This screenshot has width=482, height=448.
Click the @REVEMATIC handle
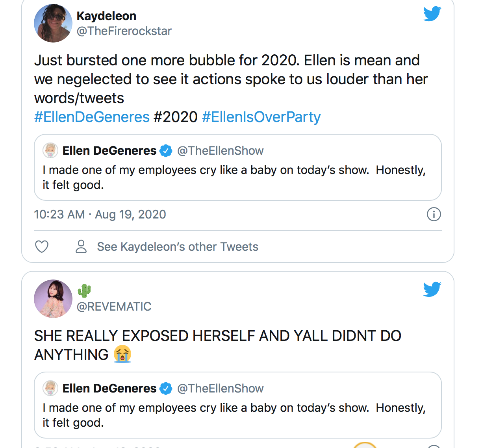pyautogui.click(x=114, y=307)
